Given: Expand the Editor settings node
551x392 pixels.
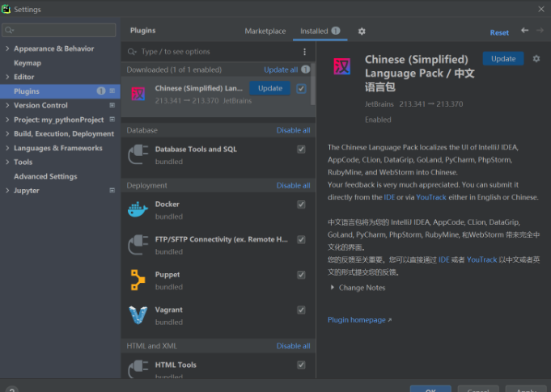Looking at the screenshot, I should 7,77.
